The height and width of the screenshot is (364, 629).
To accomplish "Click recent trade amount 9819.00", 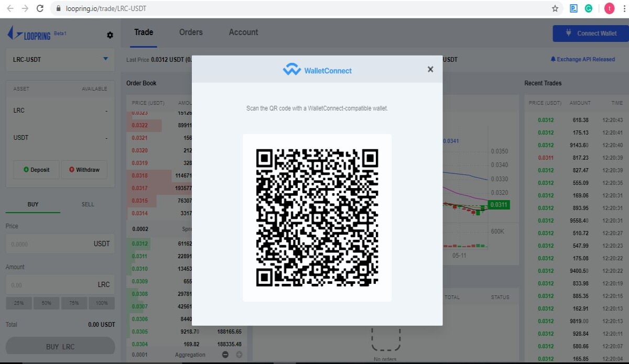I will (579, 321).
